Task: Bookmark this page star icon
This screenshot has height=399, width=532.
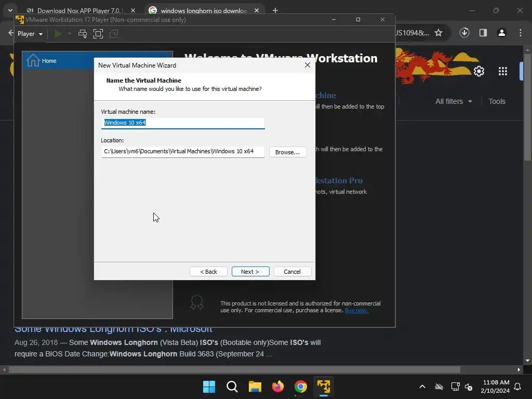Action: point(438,33)
